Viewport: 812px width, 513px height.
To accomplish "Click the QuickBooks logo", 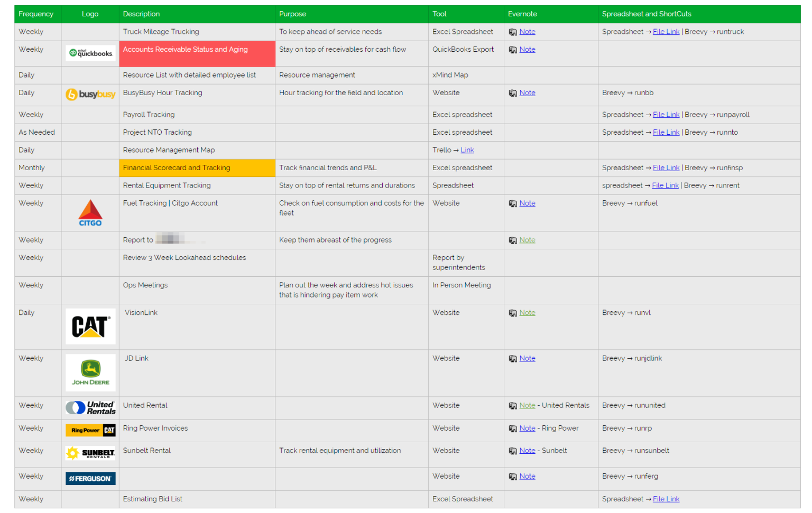I will 90,53.
